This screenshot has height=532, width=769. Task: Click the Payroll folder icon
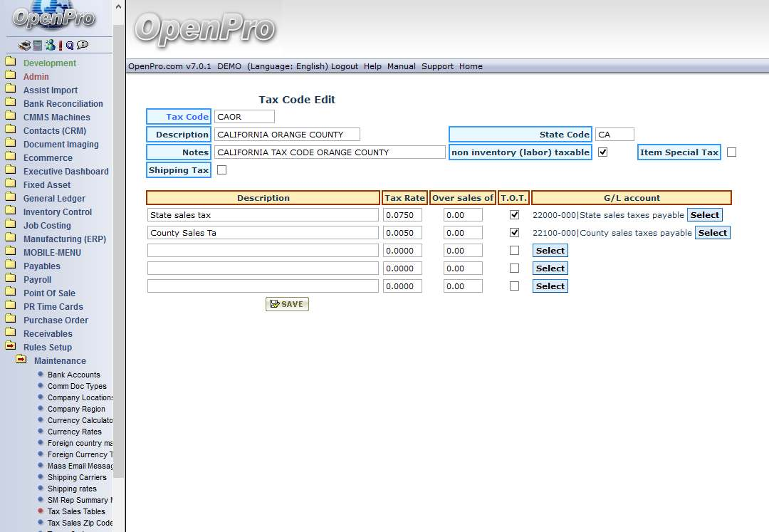click(11, 279)
